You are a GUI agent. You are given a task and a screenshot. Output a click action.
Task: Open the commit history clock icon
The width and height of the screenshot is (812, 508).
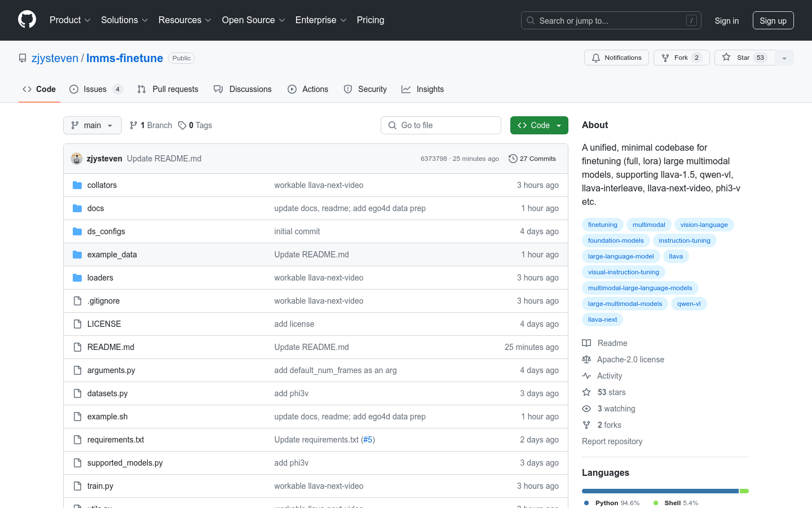click(x=513, y=159)
